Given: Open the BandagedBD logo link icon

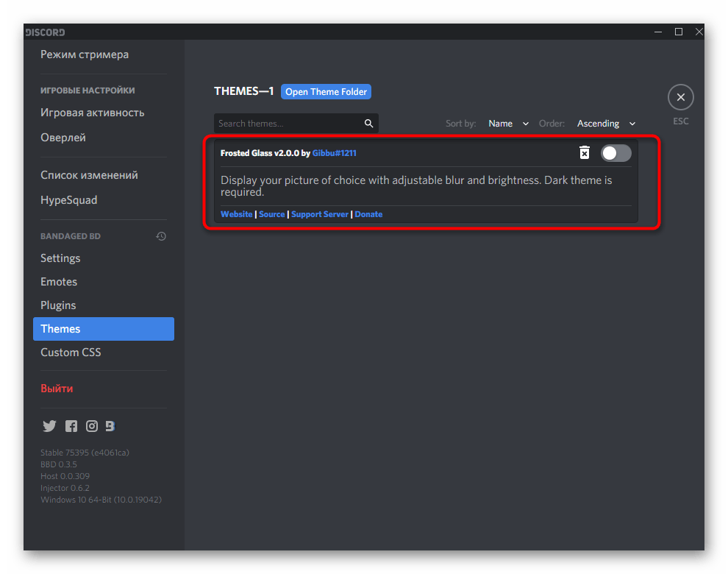Looking at the screenshot, I should coord(110,426).
